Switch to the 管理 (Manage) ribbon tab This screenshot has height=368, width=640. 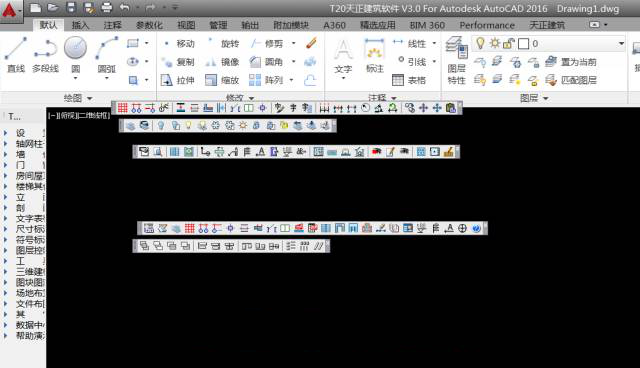[218, 25]
